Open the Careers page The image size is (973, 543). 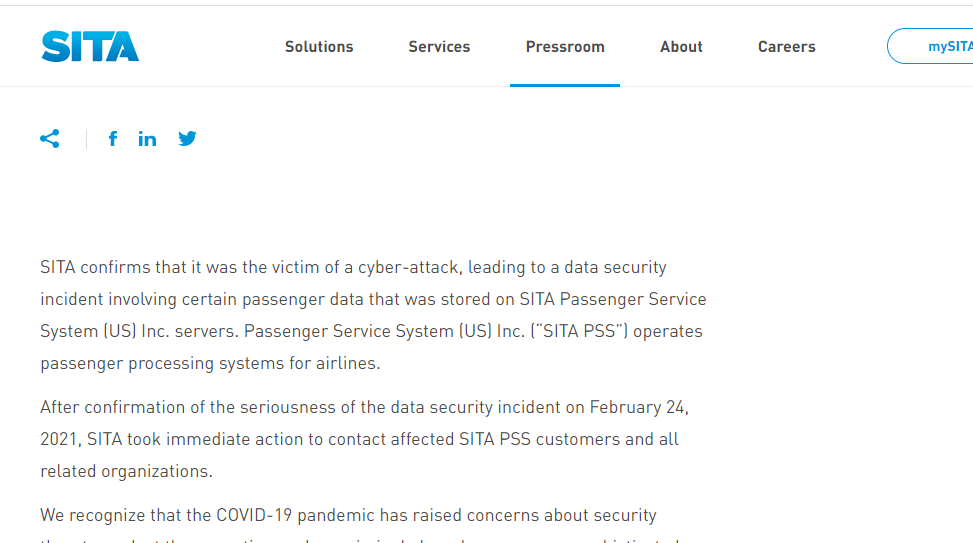click(x=786, y=47)
